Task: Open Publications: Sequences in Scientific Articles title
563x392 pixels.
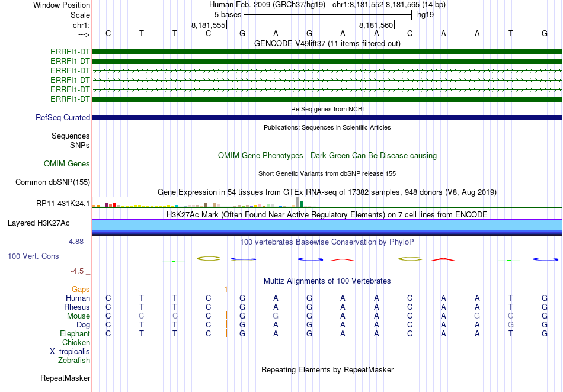Action: click(327, 127)
